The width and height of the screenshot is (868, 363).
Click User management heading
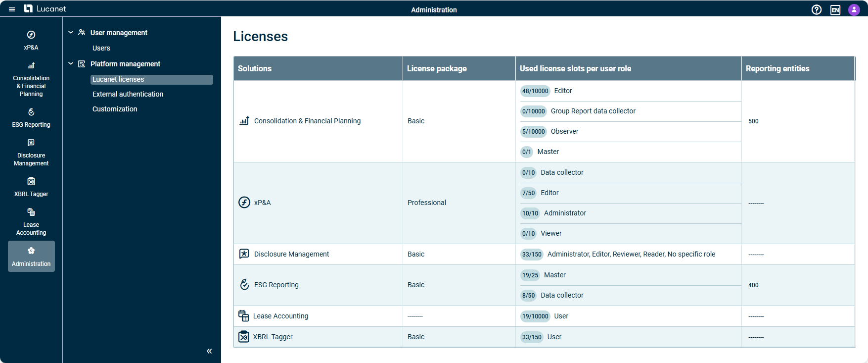point(119,33)
